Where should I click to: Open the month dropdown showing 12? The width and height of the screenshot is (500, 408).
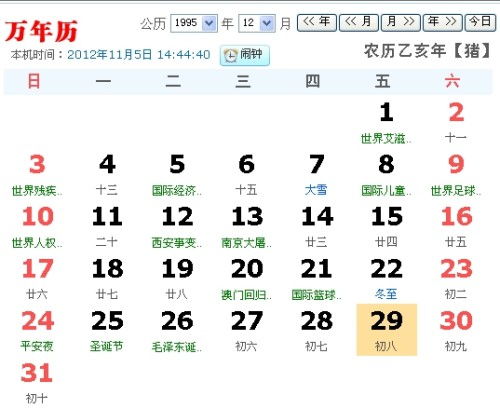point(257,23)
